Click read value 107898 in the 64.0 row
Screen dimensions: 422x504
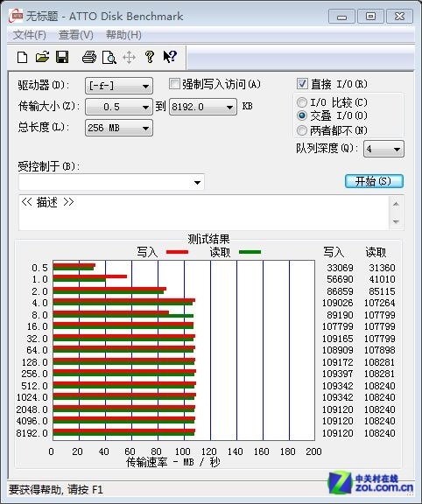(x=380, y=350)
